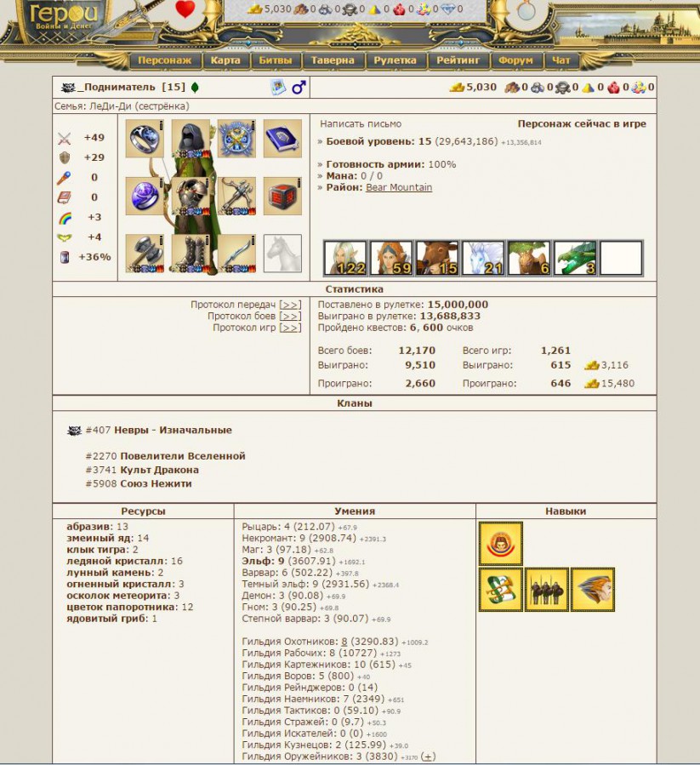Open clan Культ Дракона
Viewport: 700px width, 765px height.
pos(159,470)
